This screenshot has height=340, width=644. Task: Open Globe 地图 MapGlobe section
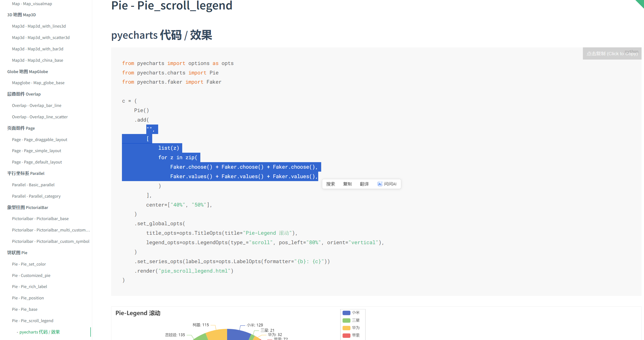pyautogui.click(x=28, y=72)
